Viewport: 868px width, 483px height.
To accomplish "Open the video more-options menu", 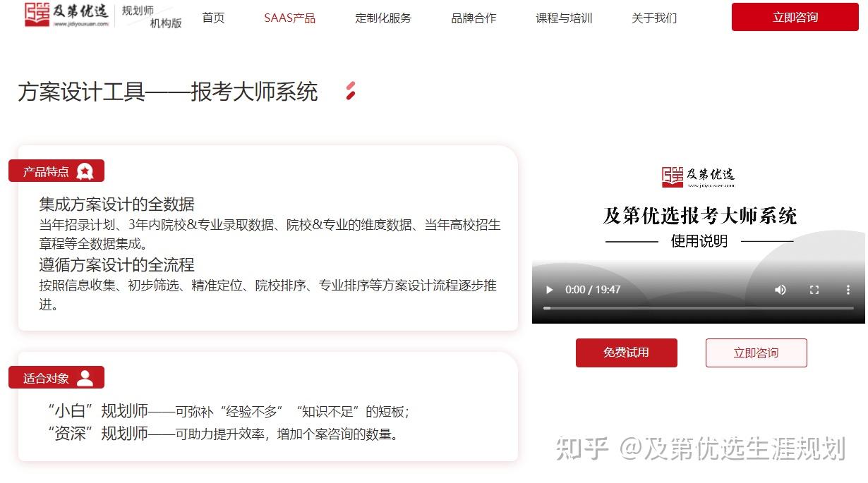I will tap(848, 290).
